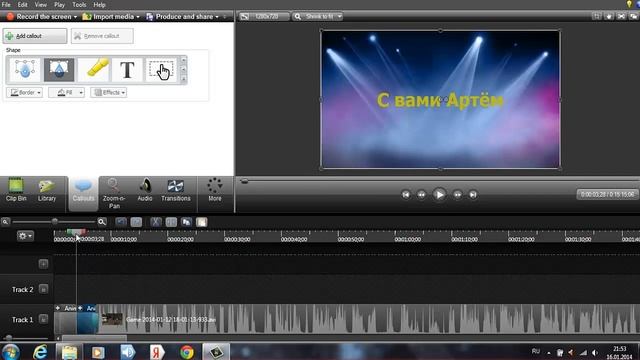Adjust the timeline zoom slider handle
This screenshot has height=360, width=640.
click(x=55, y=222)
